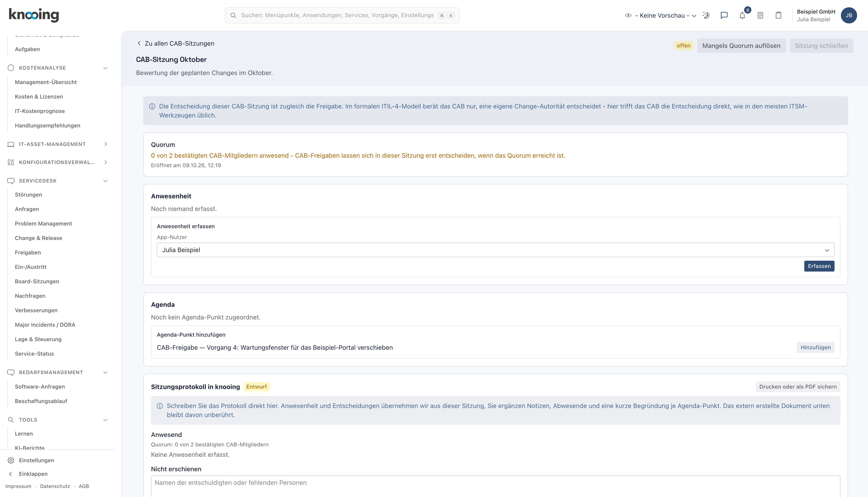
Task: Click the Einstellungen gear icon
Action: click(x=11, y=460)
